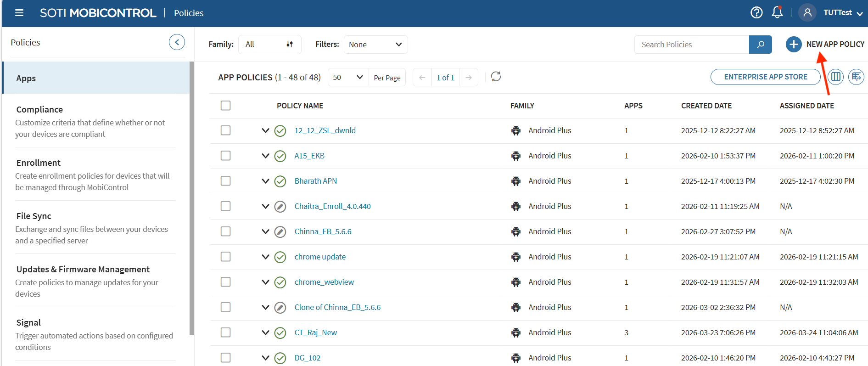Open the help question mark icon
This screenshot has width=868, height=366.
point(756,12)
